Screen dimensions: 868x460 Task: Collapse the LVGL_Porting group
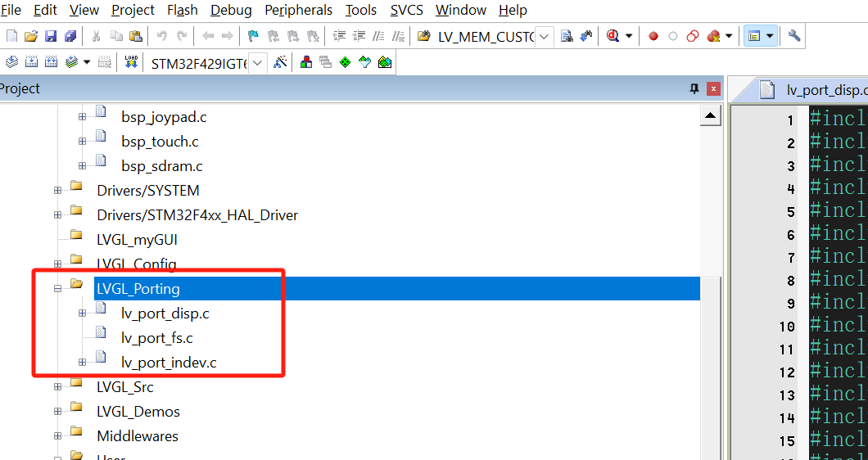coord(58,288)
